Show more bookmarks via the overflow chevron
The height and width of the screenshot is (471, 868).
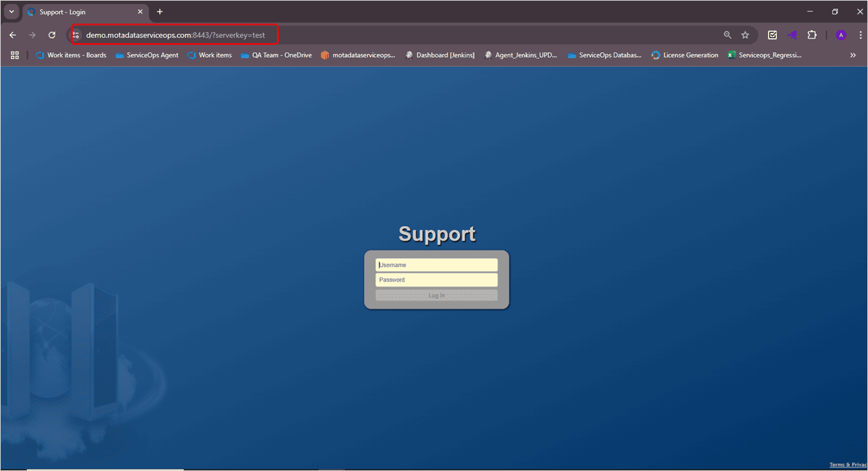click(853, 55)
